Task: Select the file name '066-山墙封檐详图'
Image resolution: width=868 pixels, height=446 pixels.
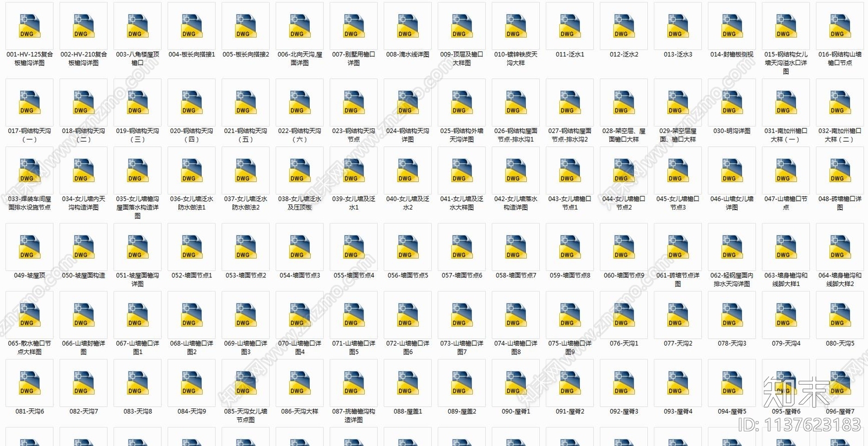Action: (84, 347)
